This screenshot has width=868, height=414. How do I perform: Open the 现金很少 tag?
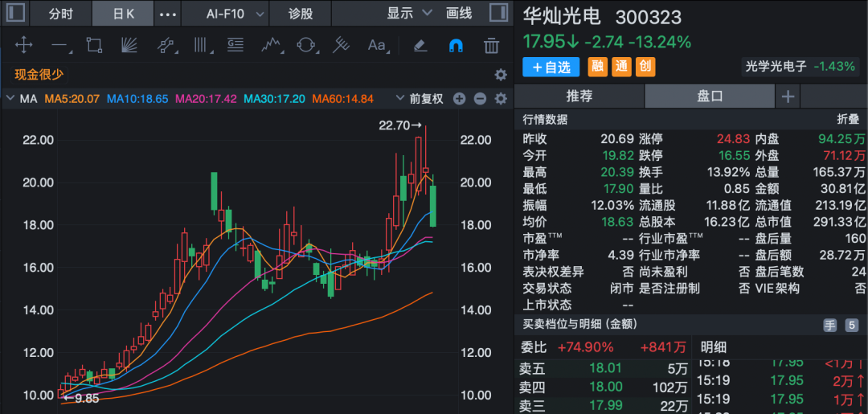click(39, 75)
